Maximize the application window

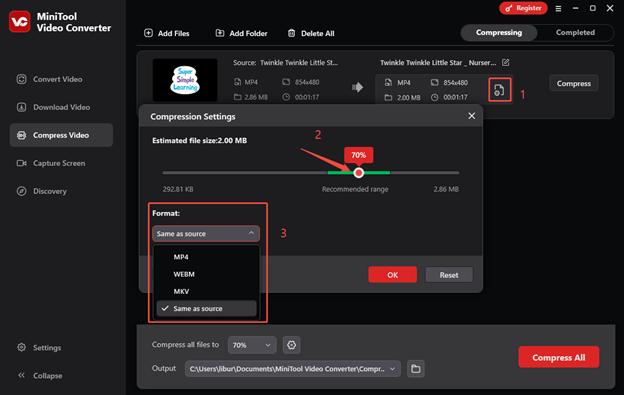click(x=593, y=8)
